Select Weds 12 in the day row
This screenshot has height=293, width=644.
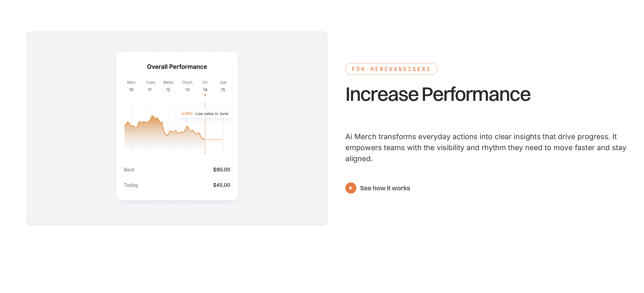[168, 86]
